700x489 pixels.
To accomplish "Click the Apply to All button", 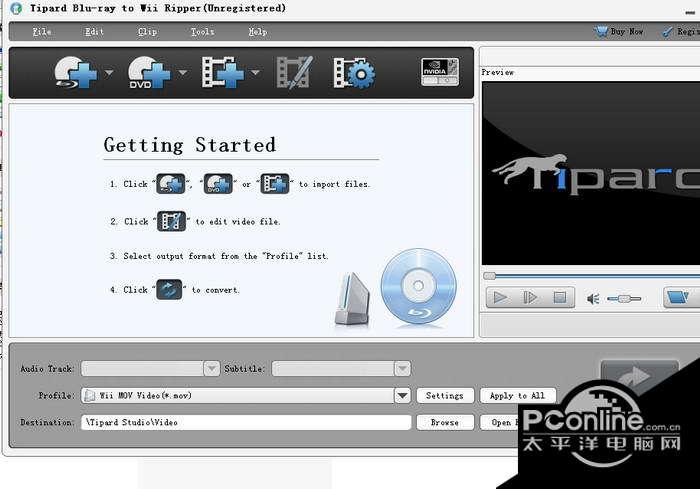I will click(518, 396).
